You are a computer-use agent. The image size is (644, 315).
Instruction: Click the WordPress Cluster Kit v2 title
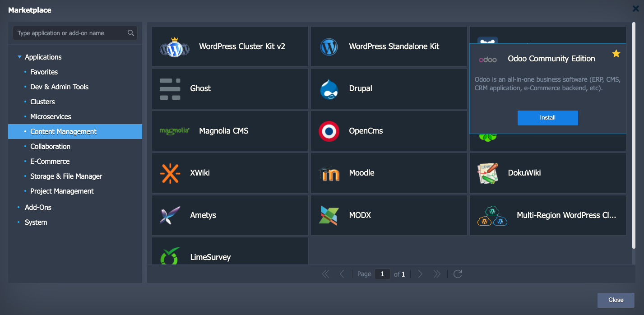tap(242, 46)
